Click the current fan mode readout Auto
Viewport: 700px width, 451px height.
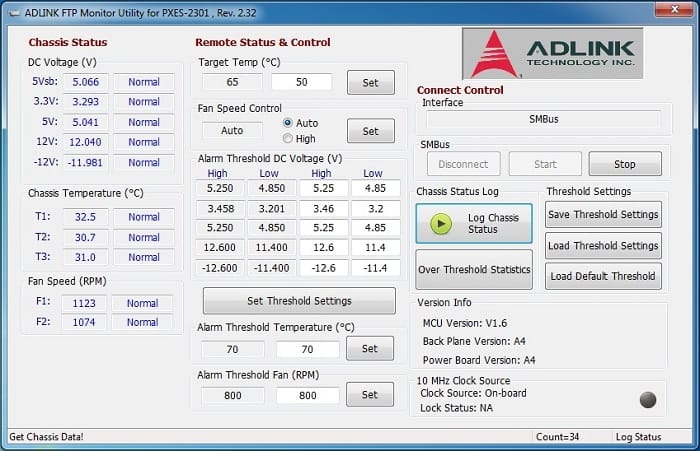point(232,130)
